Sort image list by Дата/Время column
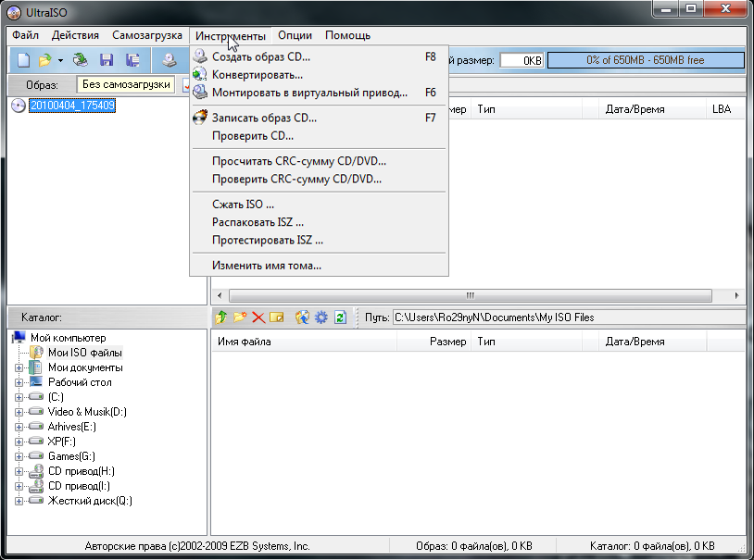 point(653,109)
